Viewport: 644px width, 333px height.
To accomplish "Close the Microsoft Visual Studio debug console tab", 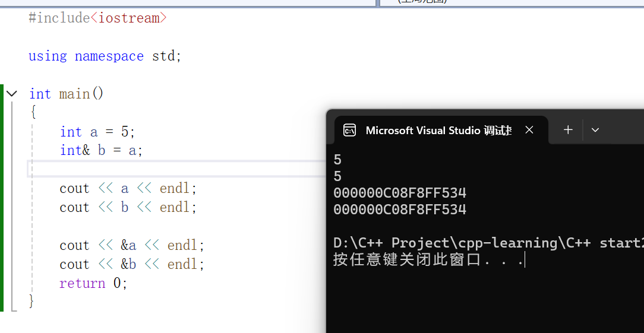I will point(529,130).
